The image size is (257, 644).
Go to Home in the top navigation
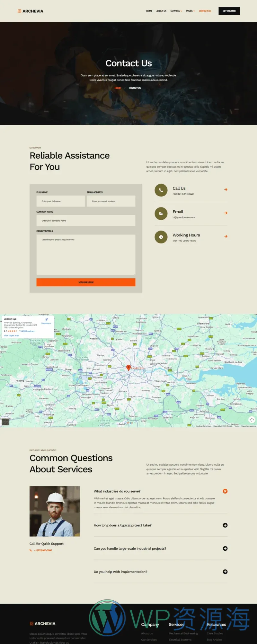pos(149,11)
